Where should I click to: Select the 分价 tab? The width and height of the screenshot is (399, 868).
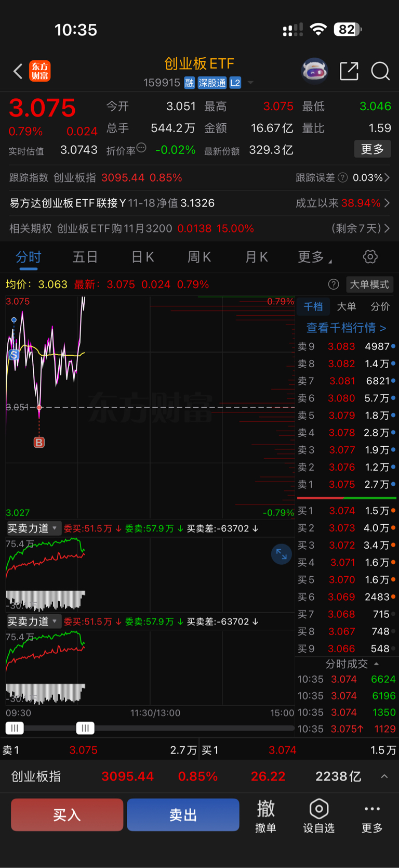click(380, 307)
